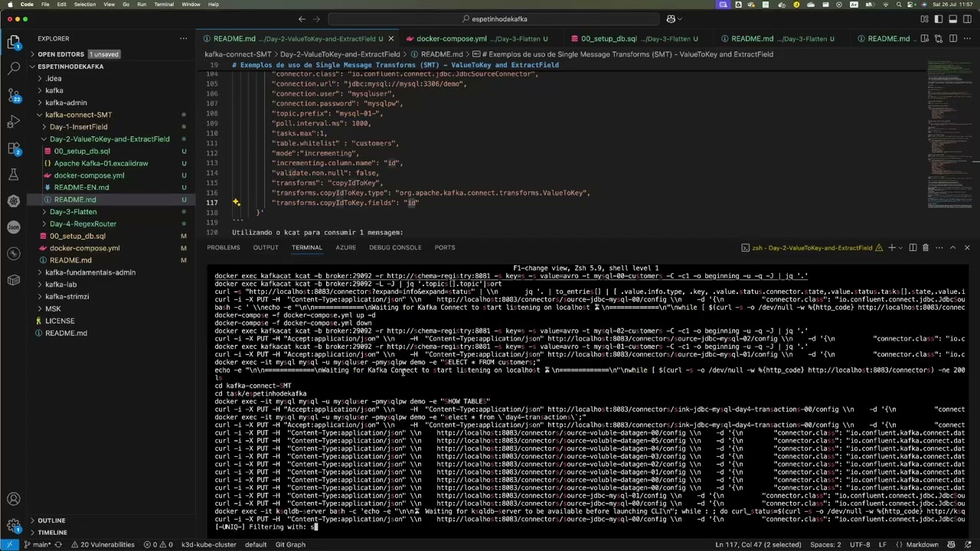Image resolution: width=980 pixels, height=551 pixels.
Task: Open the Selection menu
Action: pyautogui.click(x=85, y=5)
